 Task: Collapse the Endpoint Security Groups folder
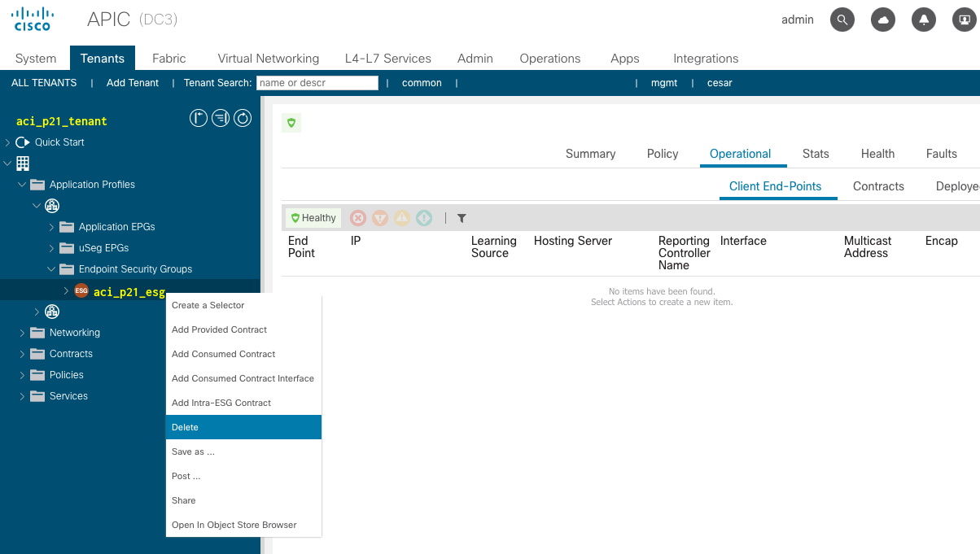pos(51,269)
